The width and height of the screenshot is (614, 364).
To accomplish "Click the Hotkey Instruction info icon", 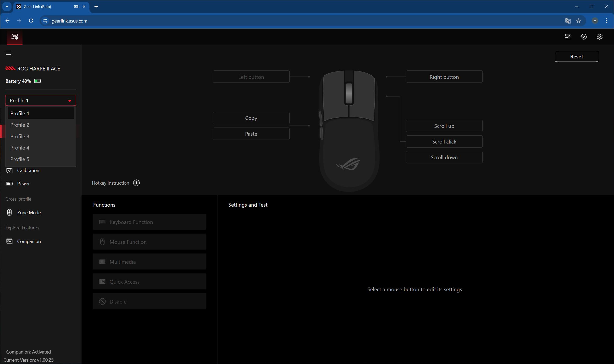I will 136,183.
